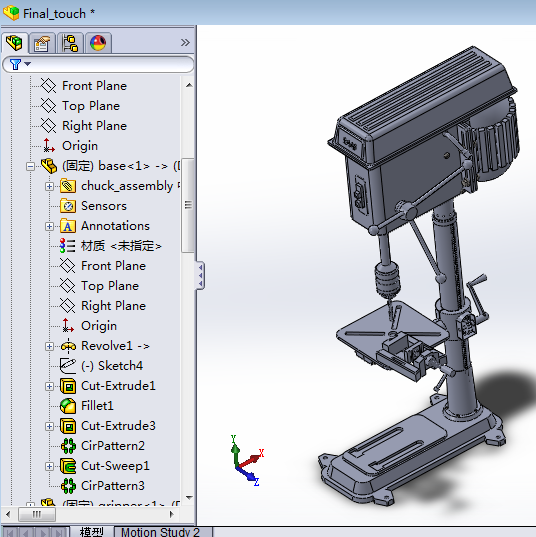Click the drill press base casting in viewport
This screenshot has height=537, width=536.
(x=411, y=449)
